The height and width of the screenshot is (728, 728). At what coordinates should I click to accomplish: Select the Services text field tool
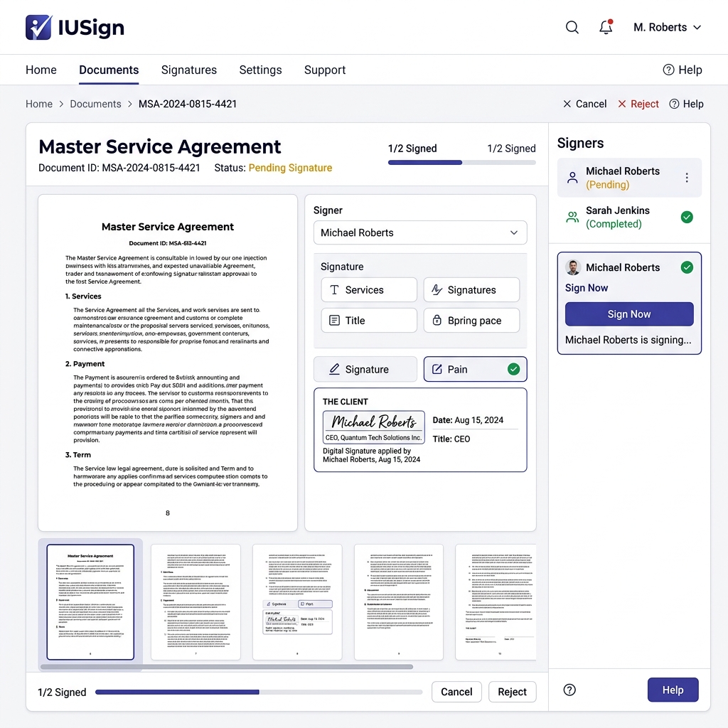369,290
